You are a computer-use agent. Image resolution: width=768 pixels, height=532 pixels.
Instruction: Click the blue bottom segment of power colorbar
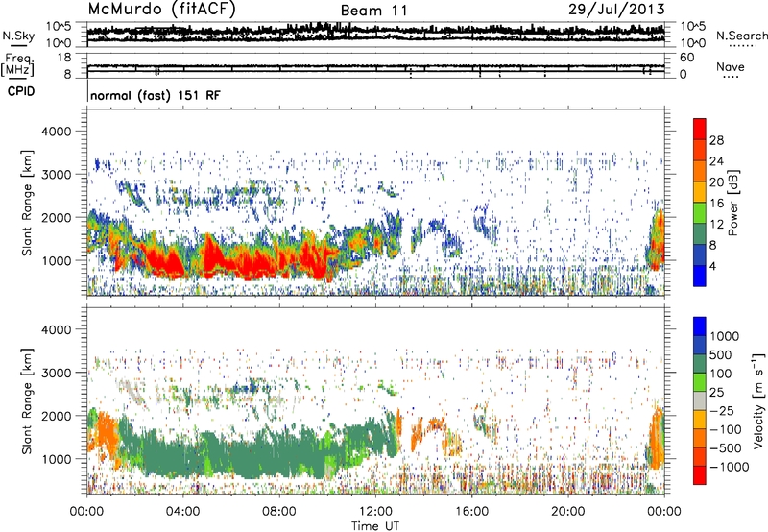click(700, 276)
